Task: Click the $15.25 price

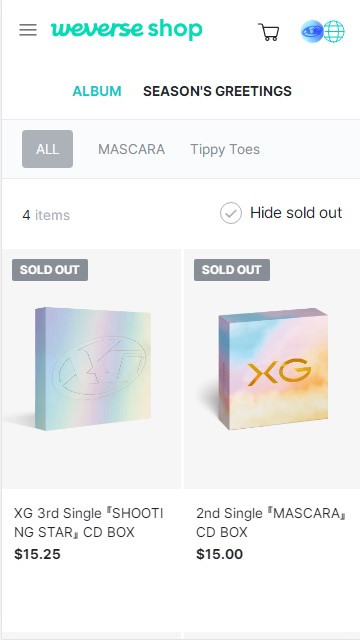Action: [x=37, y=554]
